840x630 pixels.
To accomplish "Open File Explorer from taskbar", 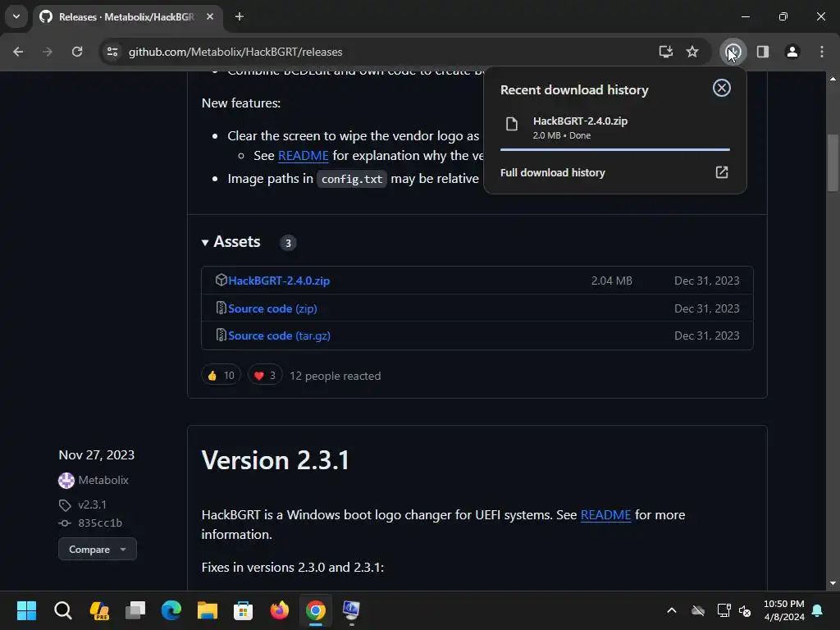I will coord(208,610).
